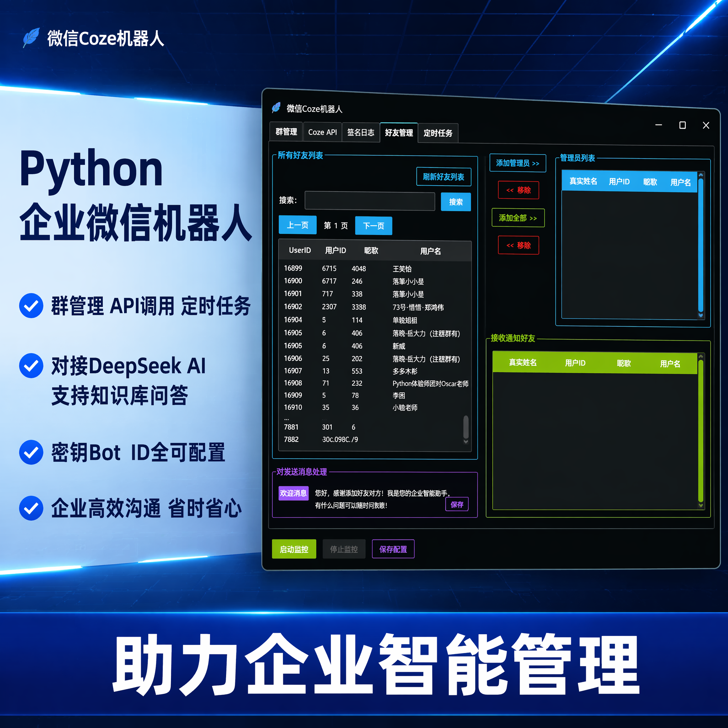The height and width of the screenshot is (728, 728).
Task: Click the 用户ID header in 接收通知好友
Action: (x=575, y=363)
